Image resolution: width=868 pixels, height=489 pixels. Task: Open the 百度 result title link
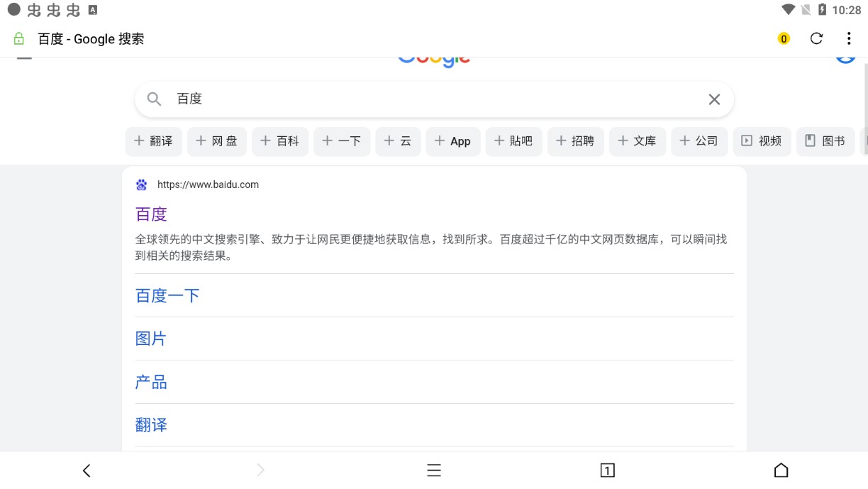click(151, 214)
